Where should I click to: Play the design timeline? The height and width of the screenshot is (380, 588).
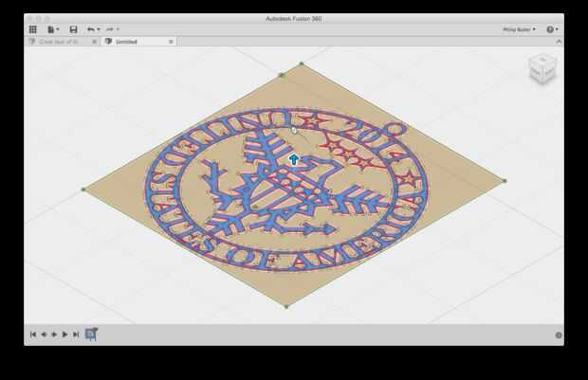click(54, 335)
